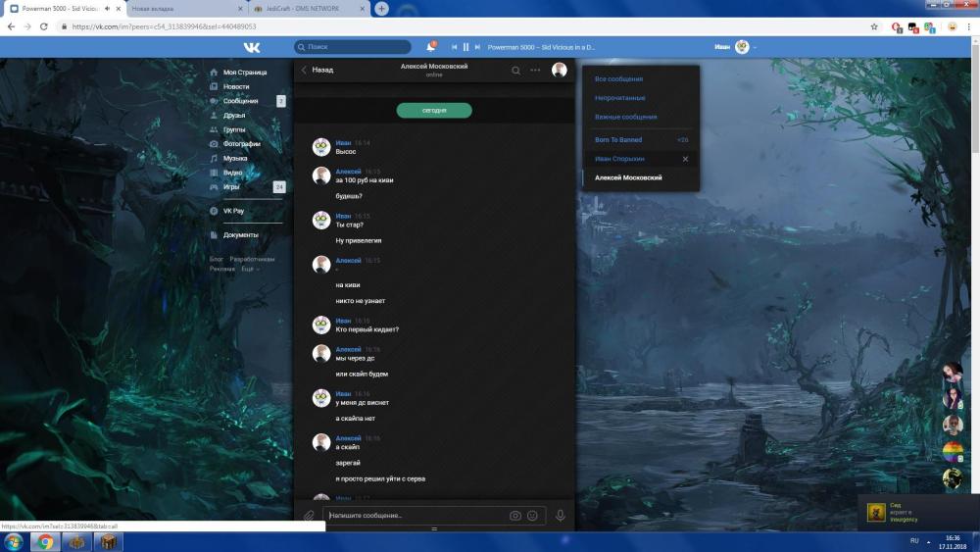This screenshot has height=552, width=980.
Task: Click the browser address bar URL
Action: (164, 26)
